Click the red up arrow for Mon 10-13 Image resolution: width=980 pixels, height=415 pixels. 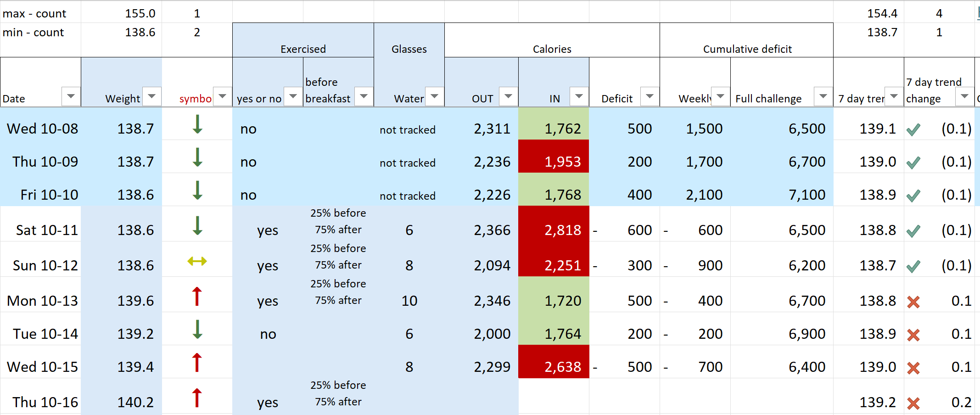[197, 296]
